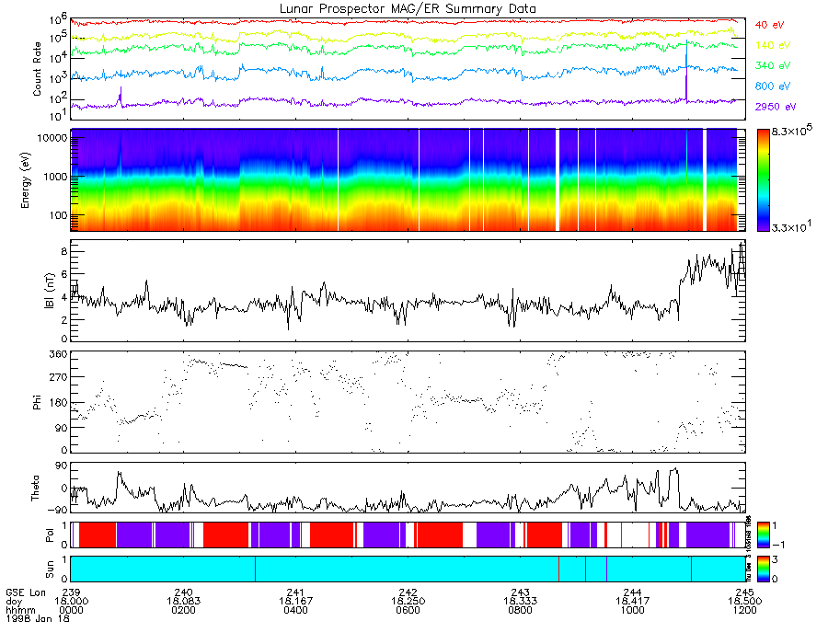
Task: Click the chart title Lunar Prospector MAG/ER Summary Data
Action: 408,9
